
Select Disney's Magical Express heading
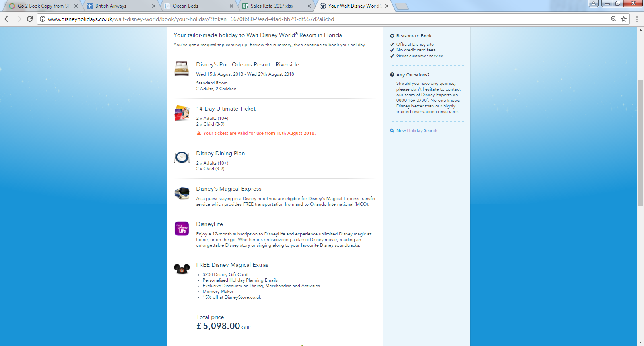click(x=229, y=189)
